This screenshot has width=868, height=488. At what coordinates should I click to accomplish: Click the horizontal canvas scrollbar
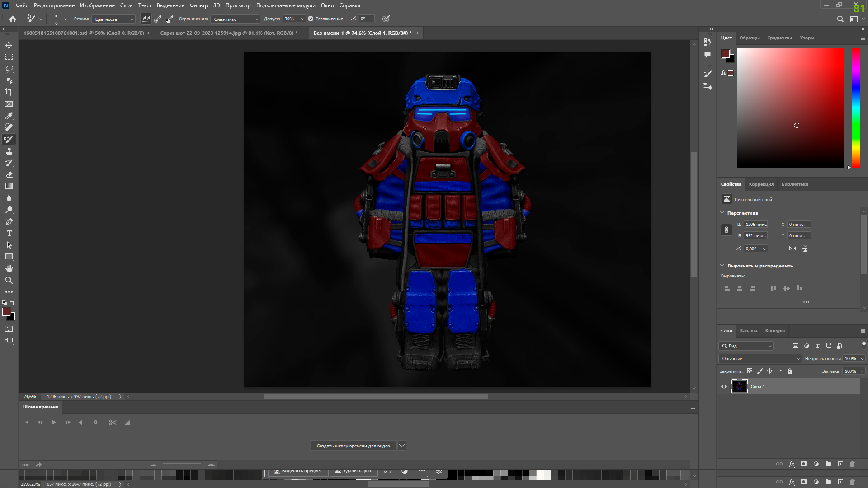[376, 397]
